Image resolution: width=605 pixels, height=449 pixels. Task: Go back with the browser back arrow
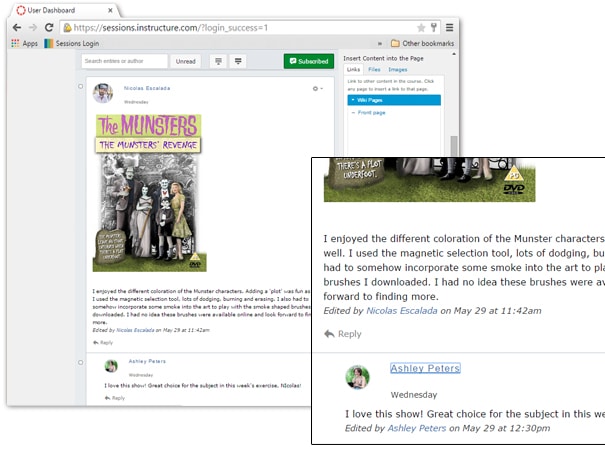(17, 27)
